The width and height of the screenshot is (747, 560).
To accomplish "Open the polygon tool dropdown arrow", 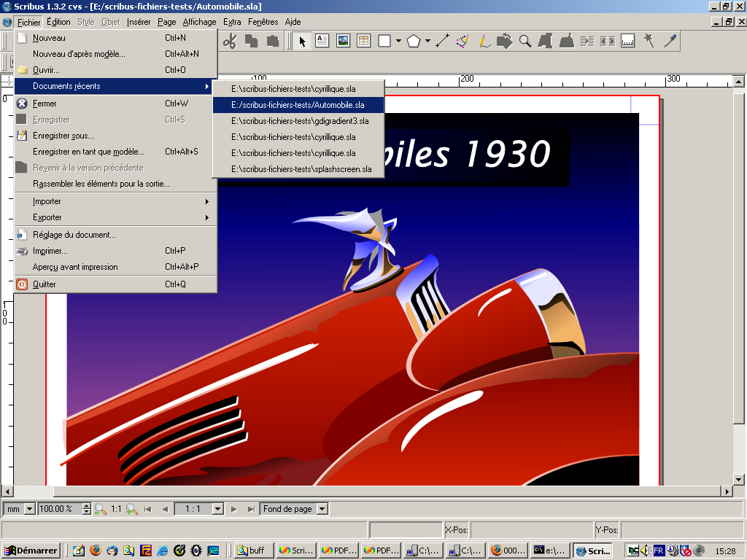I will coord(427,41).
